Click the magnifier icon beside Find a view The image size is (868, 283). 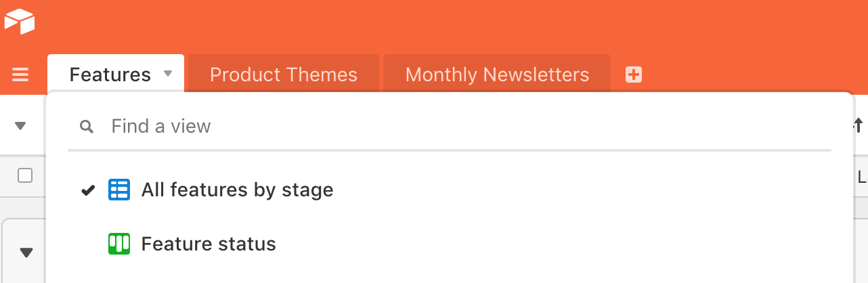coord(87,127)
